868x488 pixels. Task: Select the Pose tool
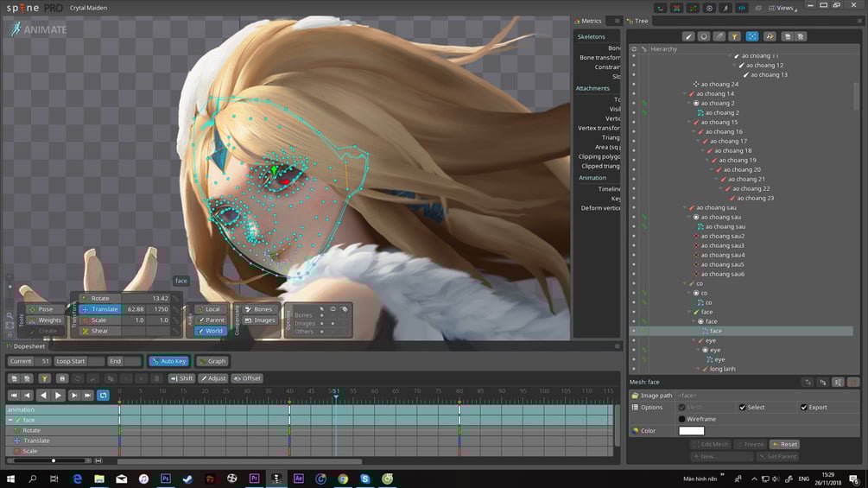click(46, 309)
